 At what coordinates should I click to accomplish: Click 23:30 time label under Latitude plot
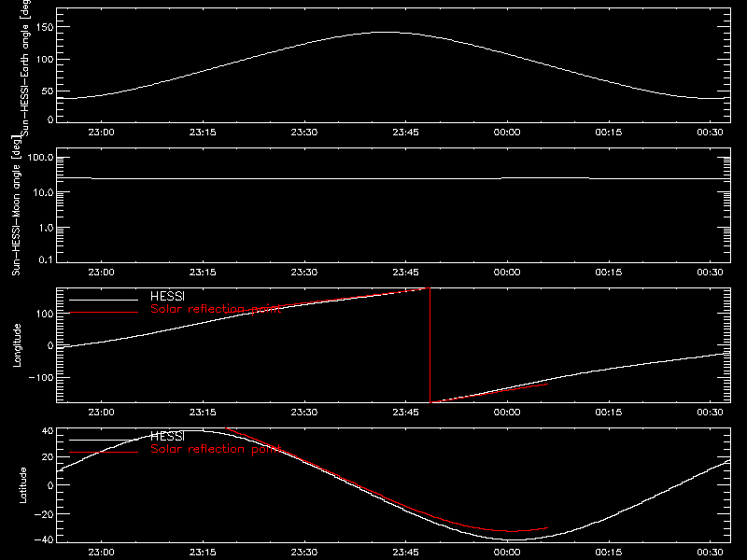coord(304,553)
